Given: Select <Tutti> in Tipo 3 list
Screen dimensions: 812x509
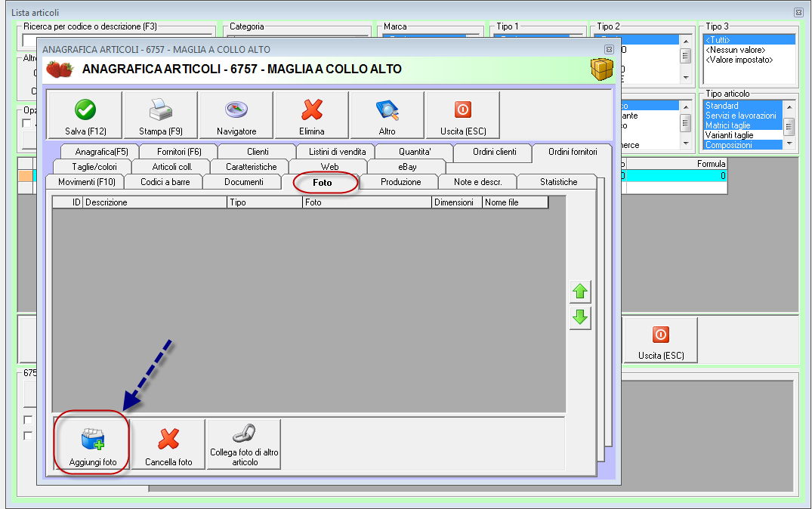Looking at the screenshot, I should [x=749, y=40].
